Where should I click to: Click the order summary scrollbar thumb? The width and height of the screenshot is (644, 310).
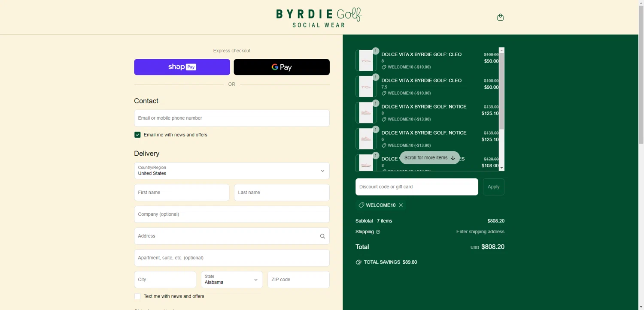point(501,91)
